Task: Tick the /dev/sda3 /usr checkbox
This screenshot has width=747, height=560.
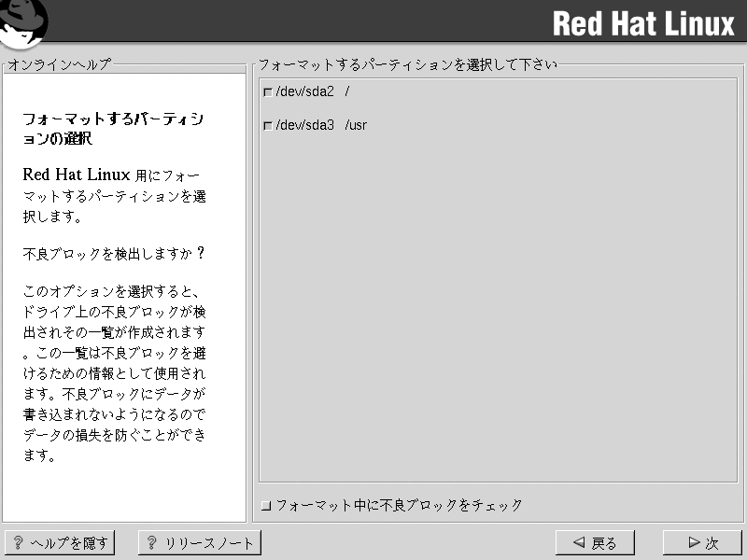Action: (x=268, y=125)
